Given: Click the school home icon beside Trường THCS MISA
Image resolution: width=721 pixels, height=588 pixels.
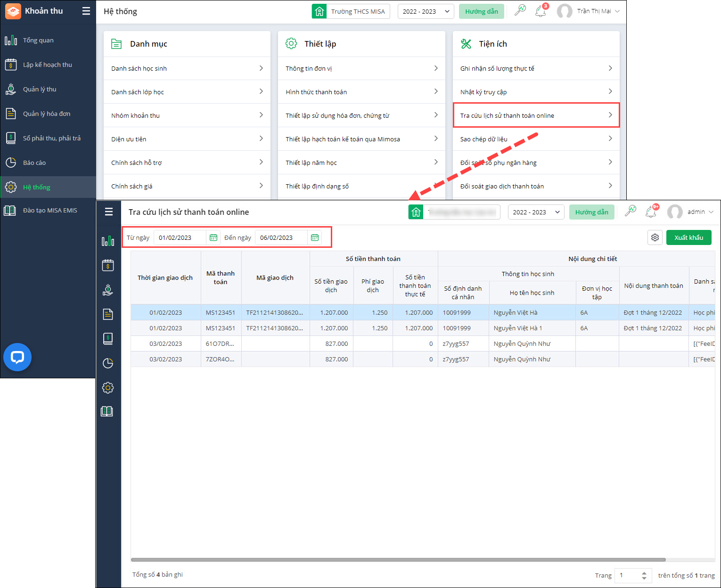Looking at the screenshot, I should [x=320, y=11].
